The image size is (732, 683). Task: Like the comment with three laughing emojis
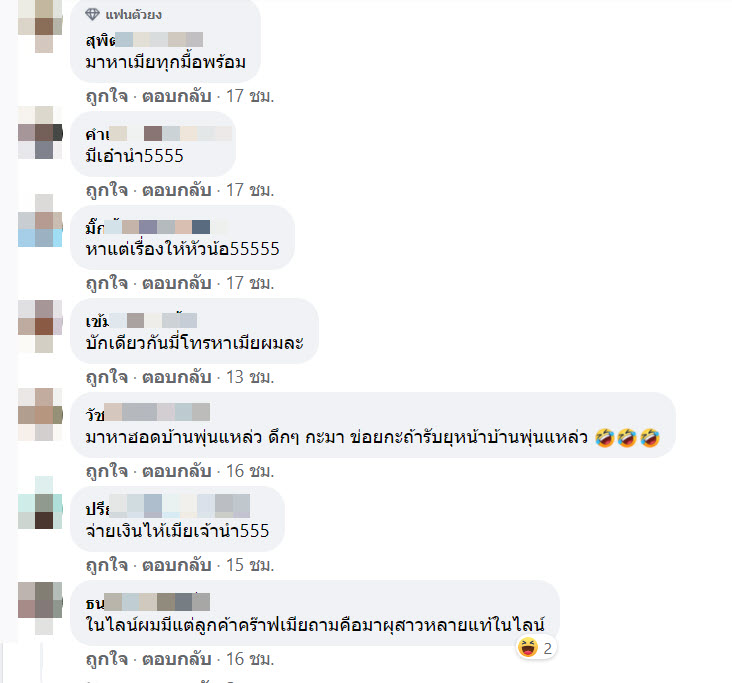pyautogui.click(x=107, y=471)
